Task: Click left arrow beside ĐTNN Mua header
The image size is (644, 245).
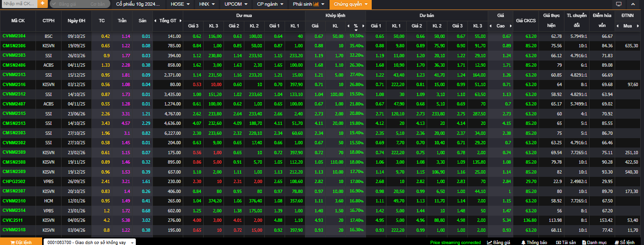Action: point(617,26)
